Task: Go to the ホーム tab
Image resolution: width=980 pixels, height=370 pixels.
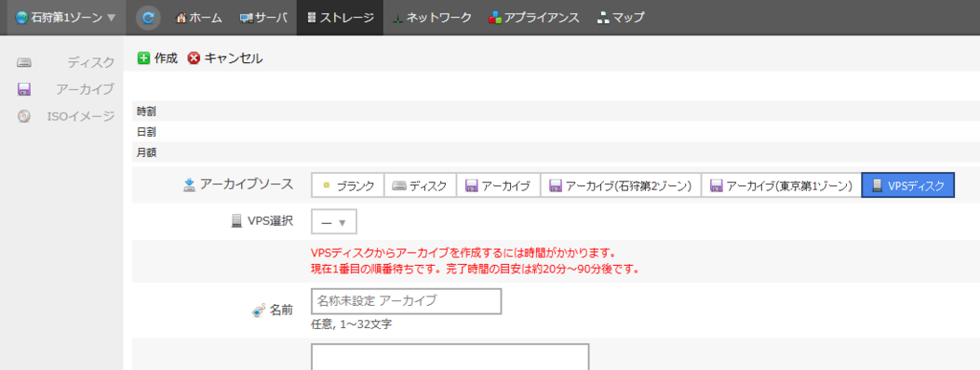Action: click(199, 17)
